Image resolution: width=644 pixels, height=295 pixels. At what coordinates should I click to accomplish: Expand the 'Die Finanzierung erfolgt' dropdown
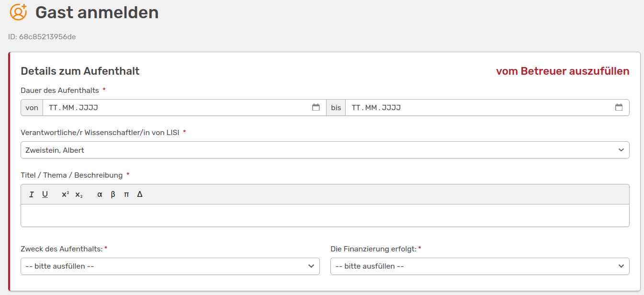(x=479, y=266)
